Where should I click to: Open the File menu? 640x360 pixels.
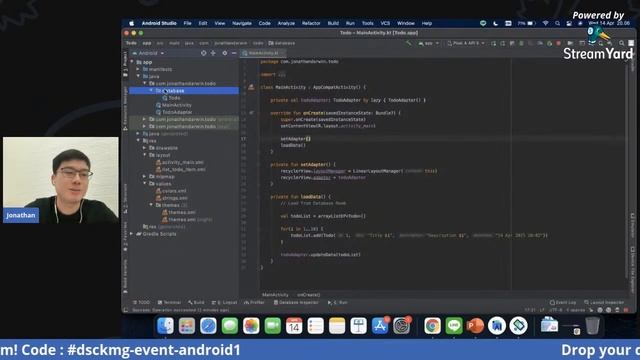187,23
